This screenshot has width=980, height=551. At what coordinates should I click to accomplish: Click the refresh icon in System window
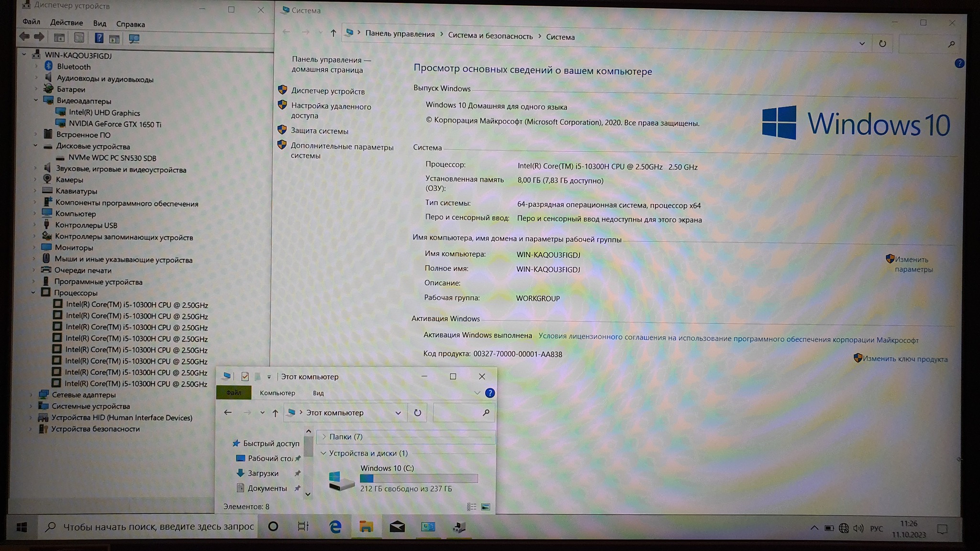(x=882, y=44)
